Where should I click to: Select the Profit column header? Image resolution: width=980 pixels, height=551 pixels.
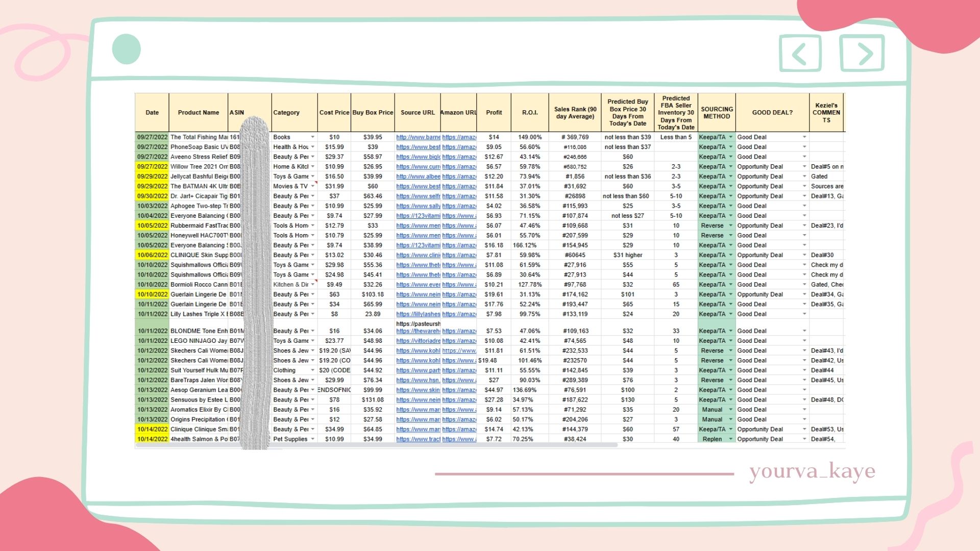click(494, 113)
